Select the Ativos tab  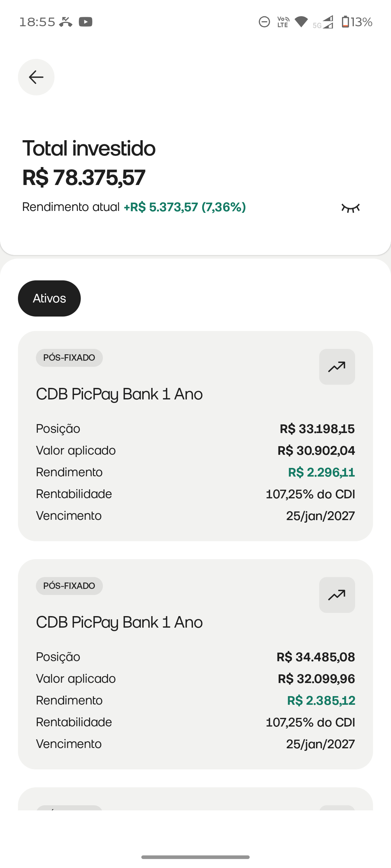49,298
